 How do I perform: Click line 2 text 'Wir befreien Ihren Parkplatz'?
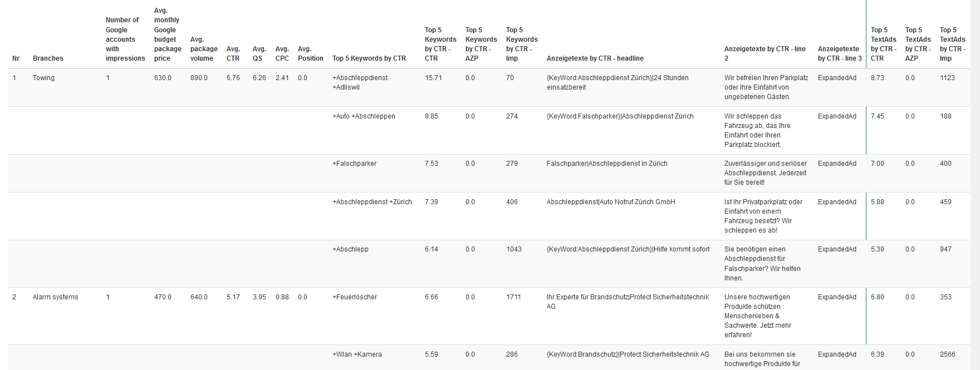point(766,78)
